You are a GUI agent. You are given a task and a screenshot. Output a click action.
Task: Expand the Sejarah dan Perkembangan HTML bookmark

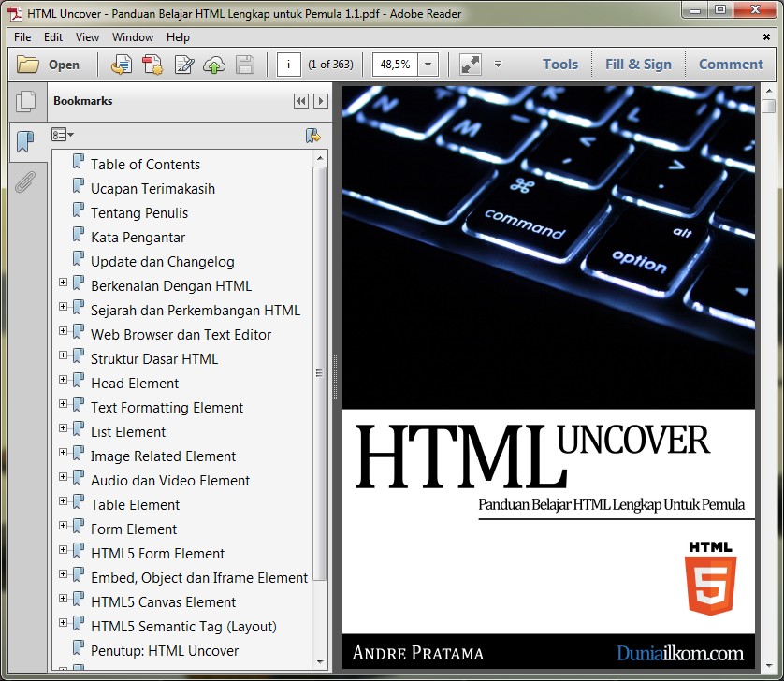(63, 307)
